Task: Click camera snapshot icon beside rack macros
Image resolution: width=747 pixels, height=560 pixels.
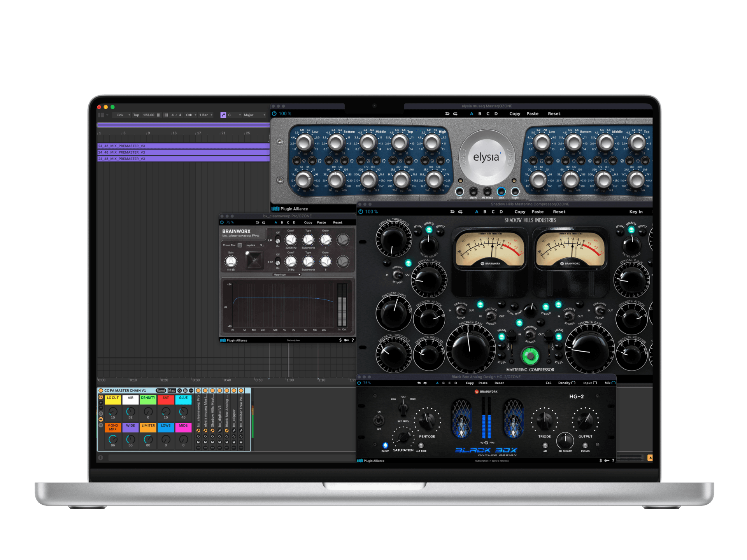Action: tap(101, 413)
